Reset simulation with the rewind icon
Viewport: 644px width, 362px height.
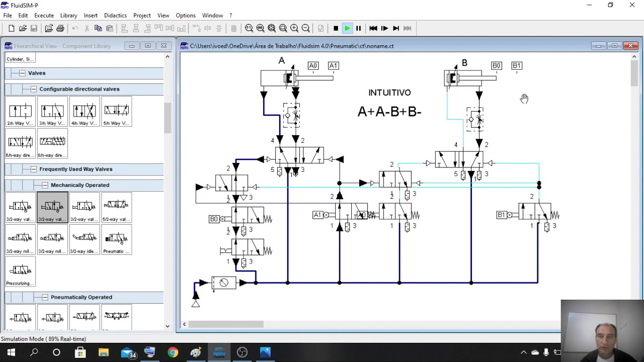tap(373, 28)
